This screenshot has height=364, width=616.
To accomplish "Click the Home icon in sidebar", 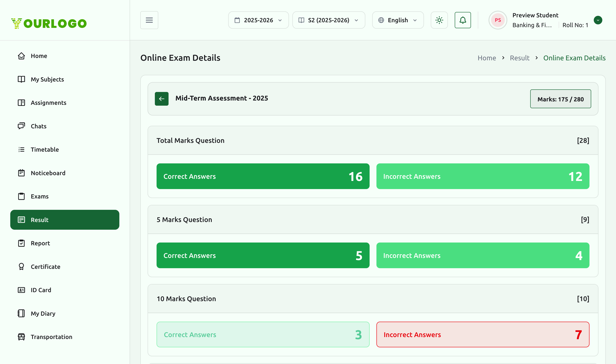I will (x=21, y=56).
